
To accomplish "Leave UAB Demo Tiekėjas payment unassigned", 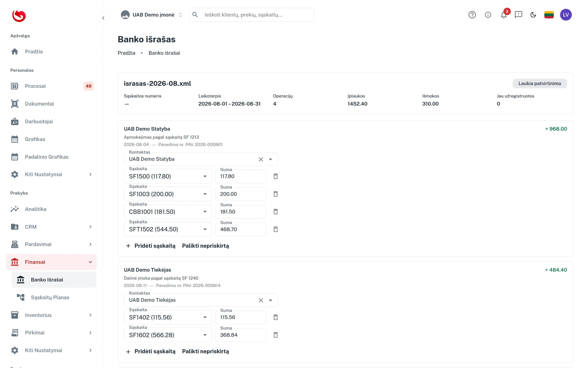I will click(206, 351).
